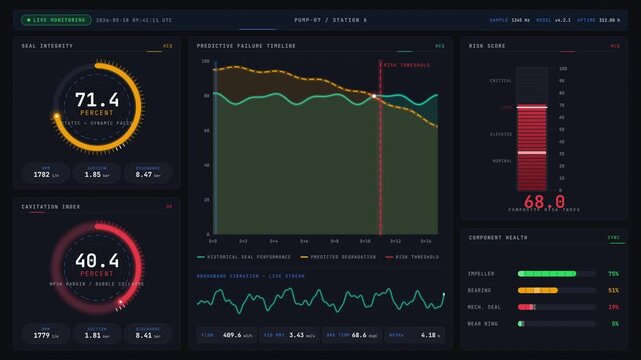This screenshot has width=641, height=360.
Task: Click the SYNC tag in Component Health
Action: [613, 237]
